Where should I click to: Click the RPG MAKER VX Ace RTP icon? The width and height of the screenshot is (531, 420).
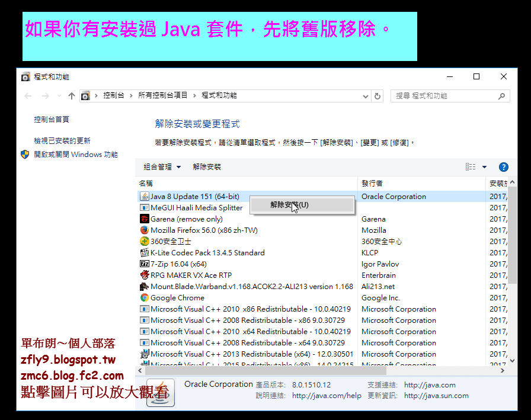[145, 275]
